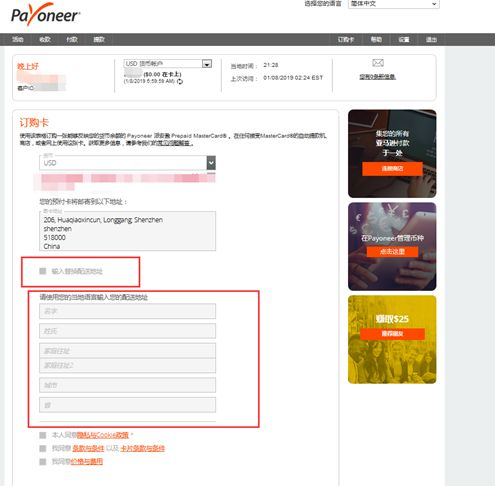Click the orange button on earn $25 banner
Image resolution: width=495 pixels, height=486 pixels.
click(392, 334)
